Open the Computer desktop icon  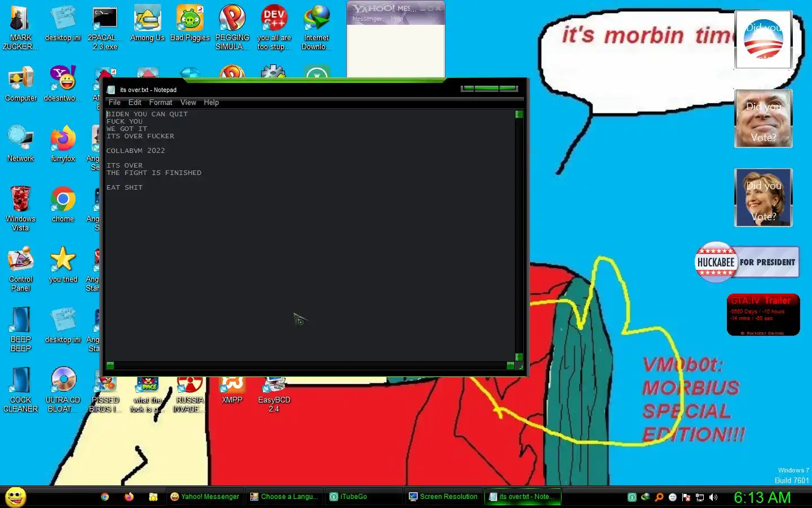pos(20,84)
